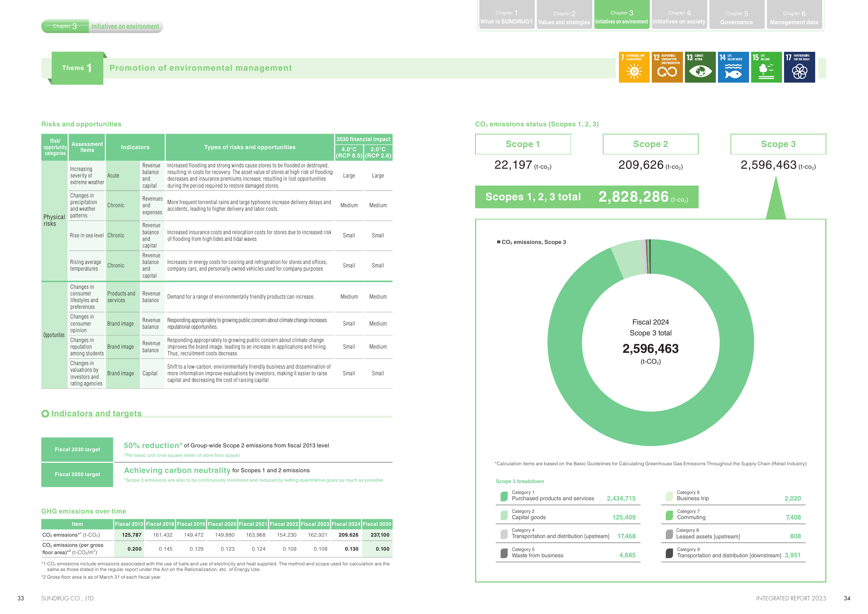Click the Scope 3 box
Image resolution: width=868 pixels, height=614 pixels.
[x=778, y=144]
